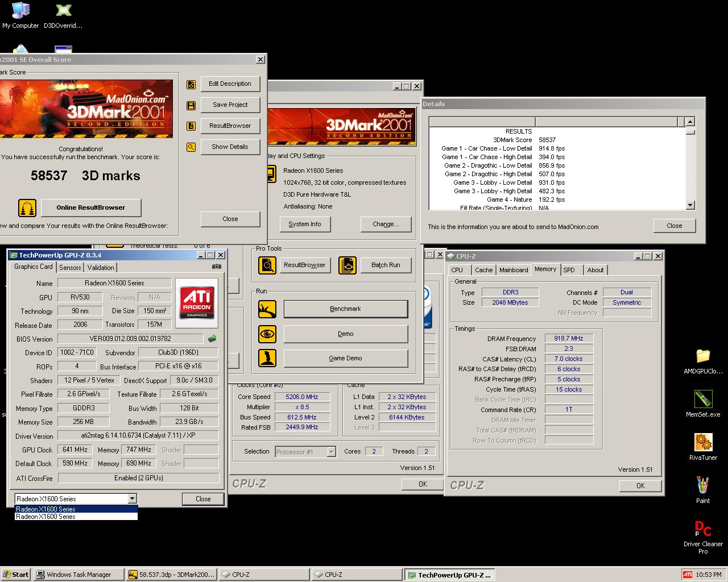728x582 pixels.
Task: Click the BIOS save chip icon in GPU-Z
Action: 212,339
